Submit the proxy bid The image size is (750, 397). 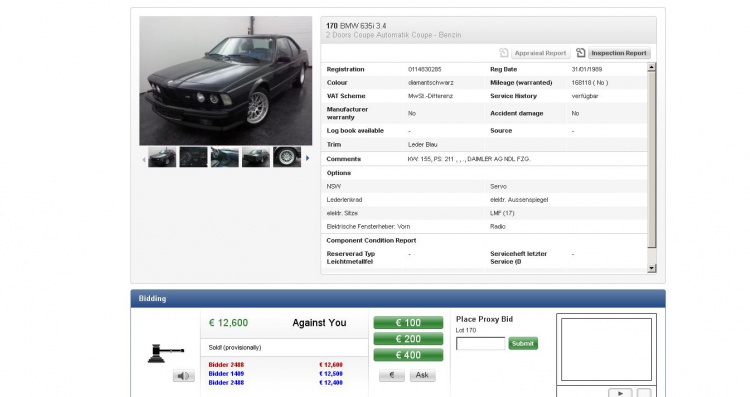point(523,343)
